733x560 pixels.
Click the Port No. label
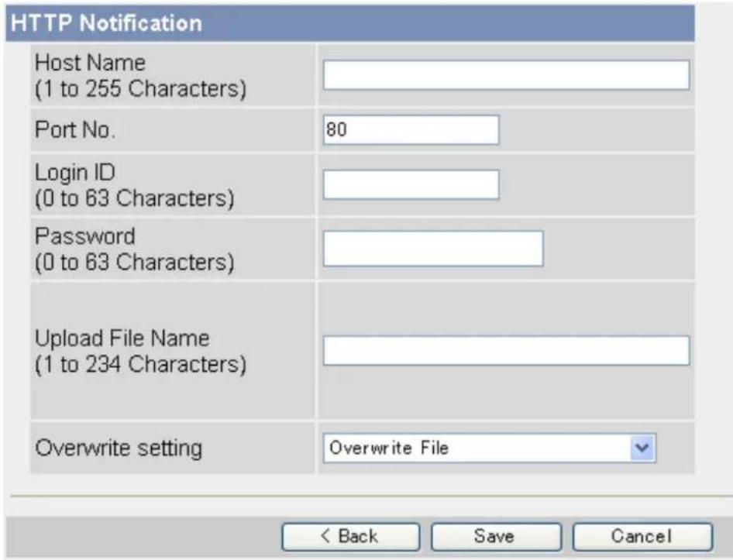pyautogui.click(x=75, y=129)
